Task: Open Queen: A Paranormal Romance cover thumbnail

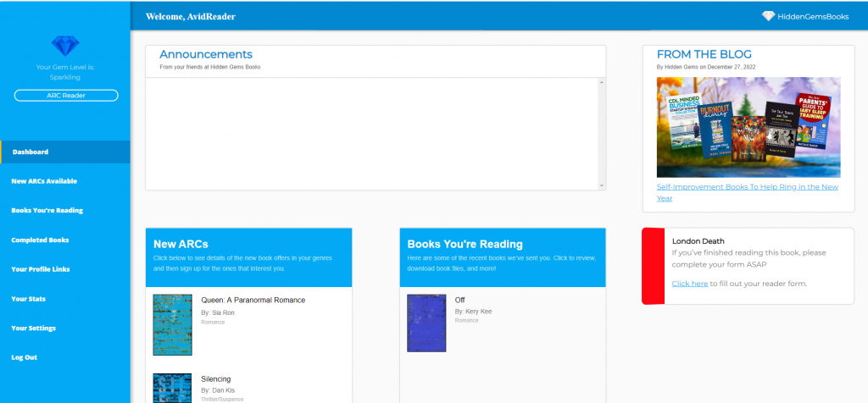Action: (173, 324)
